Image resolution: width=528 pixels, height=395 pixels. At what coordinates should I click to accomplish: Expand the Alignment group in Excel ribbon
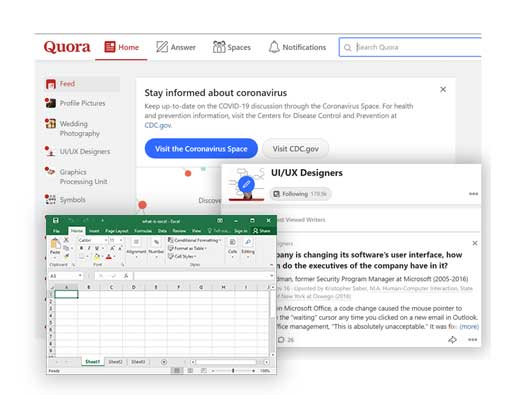coord(136,248)
